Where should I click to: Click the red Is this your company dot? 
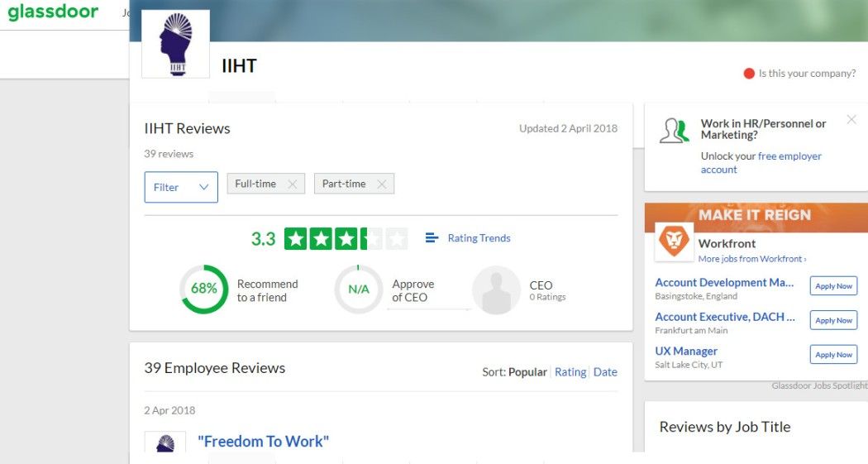coord(749,74)
